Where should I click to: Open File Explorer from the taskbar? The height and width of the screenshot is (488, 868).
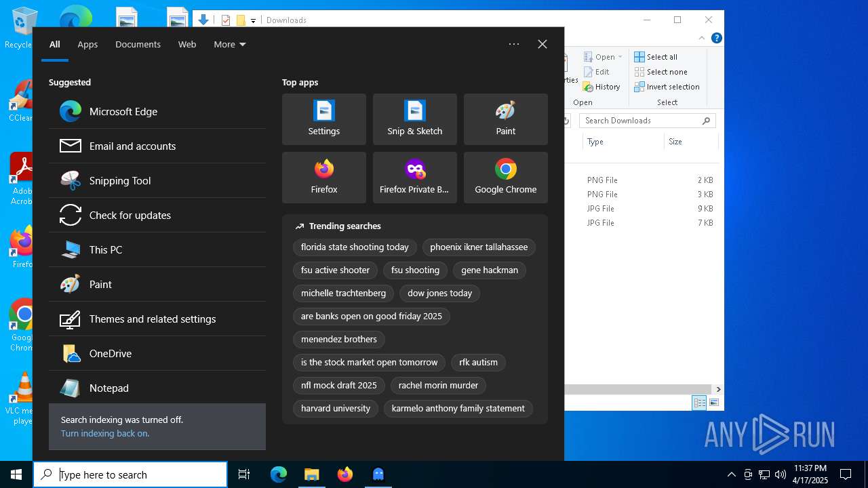tap(312, 474)
